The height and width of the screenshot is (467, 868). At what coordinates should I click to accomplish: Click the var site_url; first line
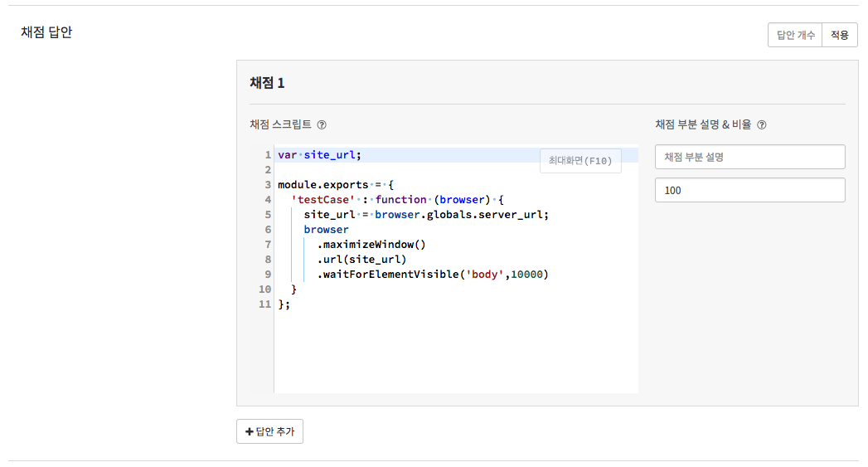(319, 155)
